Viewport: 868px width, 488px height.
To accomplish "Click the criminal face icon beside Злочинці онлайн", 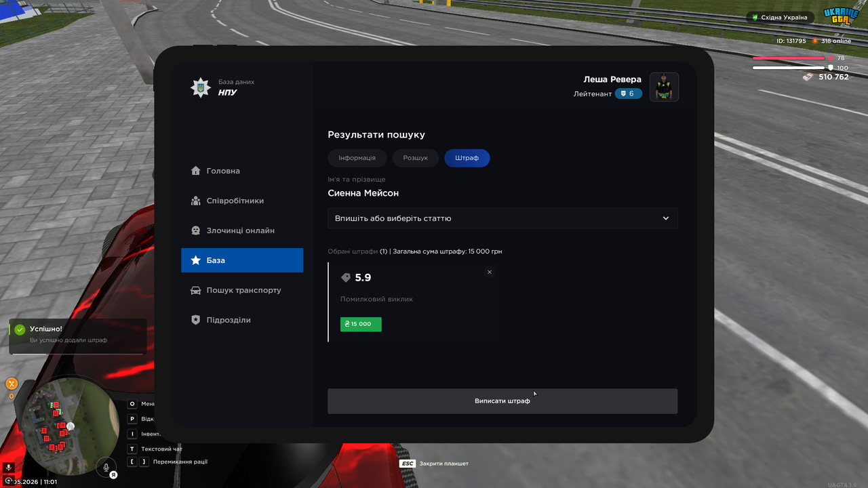I will coord(196,230).
